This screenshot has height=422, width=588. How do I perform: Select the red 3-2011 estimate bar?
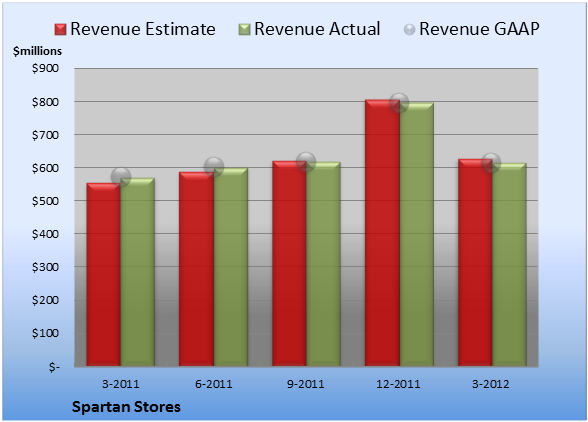[104, 275]
